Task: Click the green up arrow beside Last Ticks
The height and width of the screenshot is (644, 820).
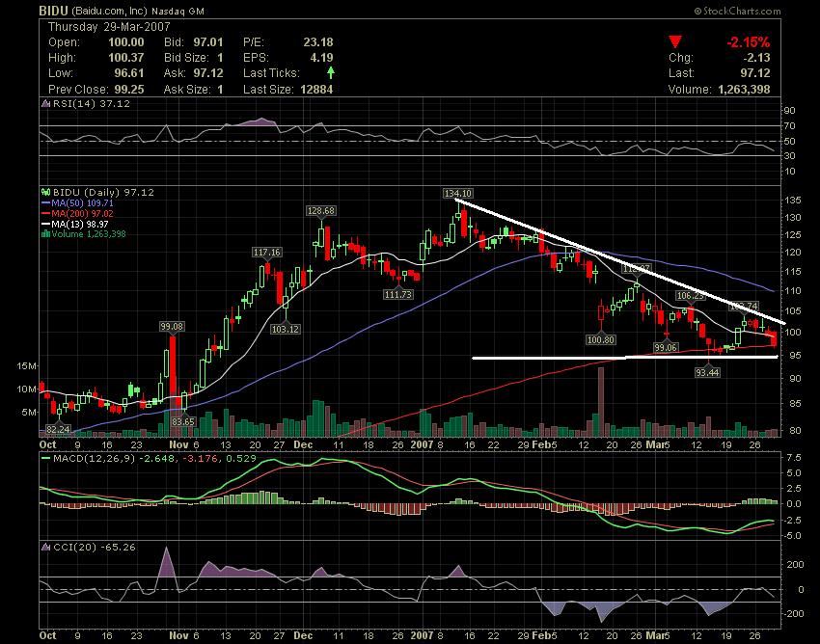Action: (x=331, y=72)
